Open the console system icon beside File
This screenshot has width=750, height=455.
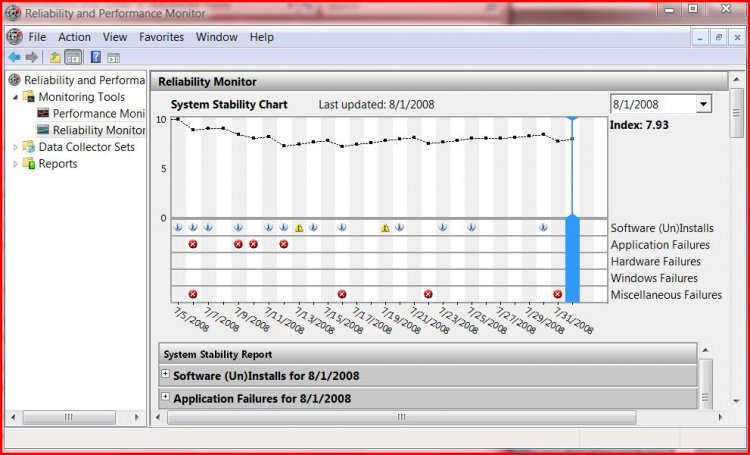click(14, 36)
